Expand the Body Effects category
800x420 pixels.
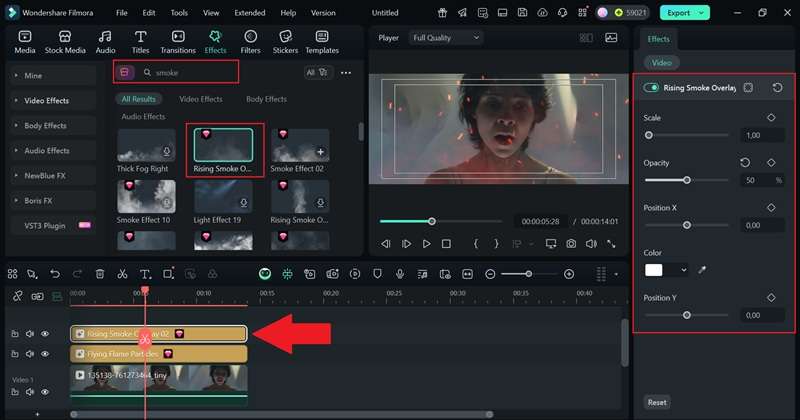tap(53, 126)
